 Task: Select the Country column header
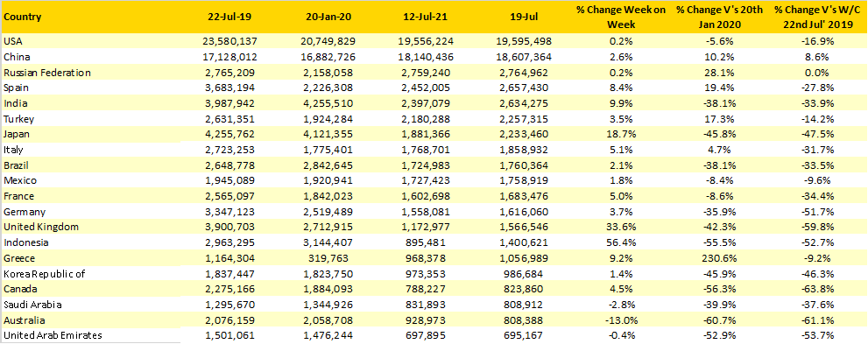click(22, 17)
